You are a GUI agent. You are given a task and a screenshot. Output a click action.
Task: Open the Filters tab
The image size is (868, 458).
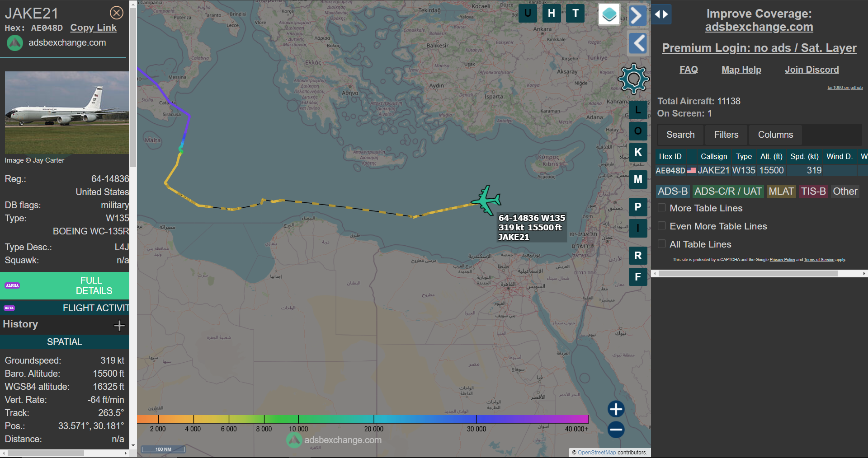(726, 135)
